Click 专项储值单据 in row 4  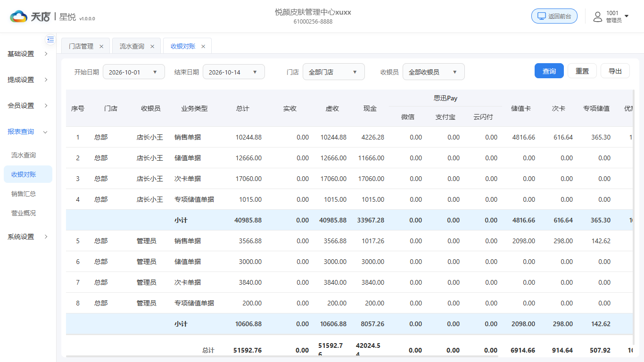194,199
